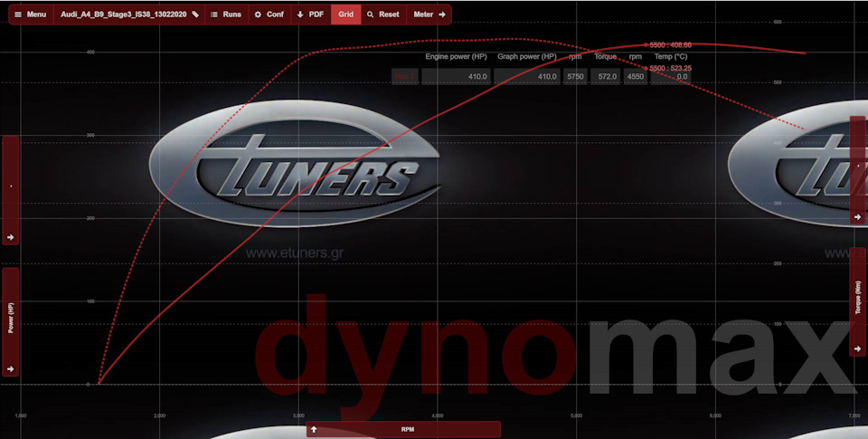Click the Graph power 410.0 value cell
This screenshot has width=868, height=439.
[526, 77]
